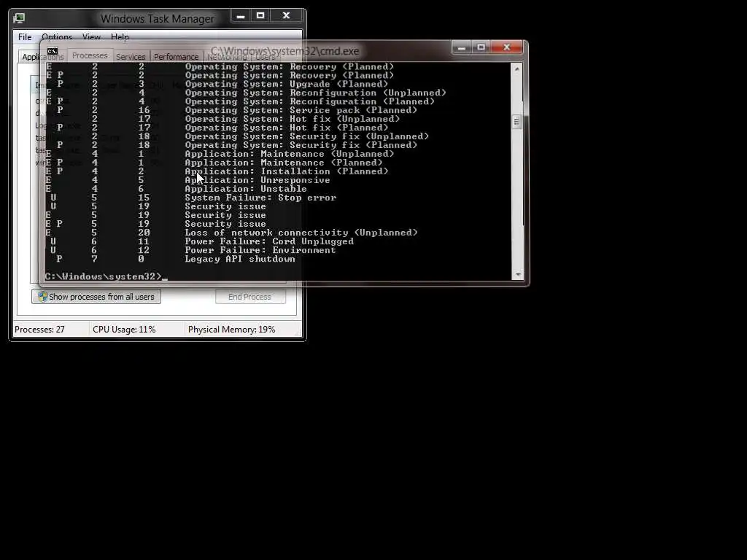Minimize the cmd.exe window

click(461, 47)
